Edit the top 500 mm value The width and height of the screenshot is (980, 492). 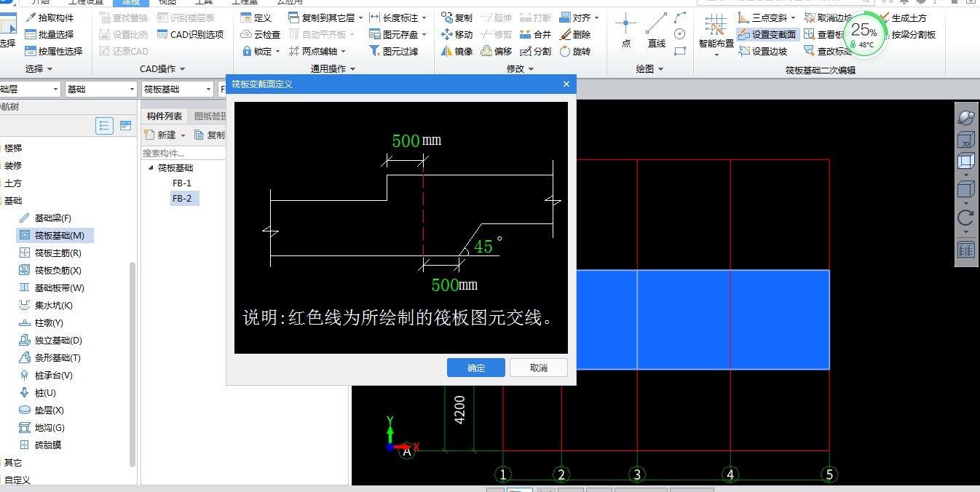coord(406,141)
